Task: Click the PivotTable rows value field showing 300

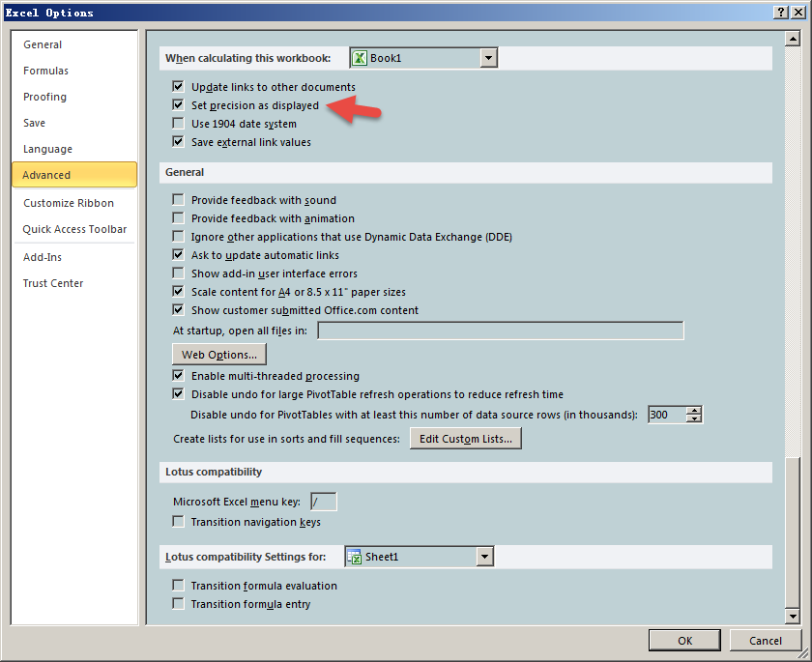Action: click(x=667, y=415)
